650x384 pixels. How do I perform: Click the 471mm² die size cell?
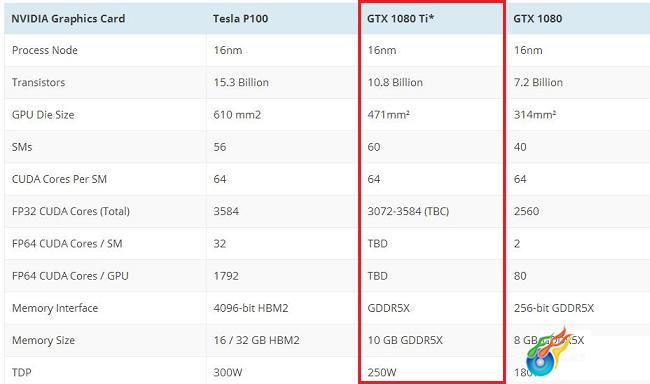point(388,115)
